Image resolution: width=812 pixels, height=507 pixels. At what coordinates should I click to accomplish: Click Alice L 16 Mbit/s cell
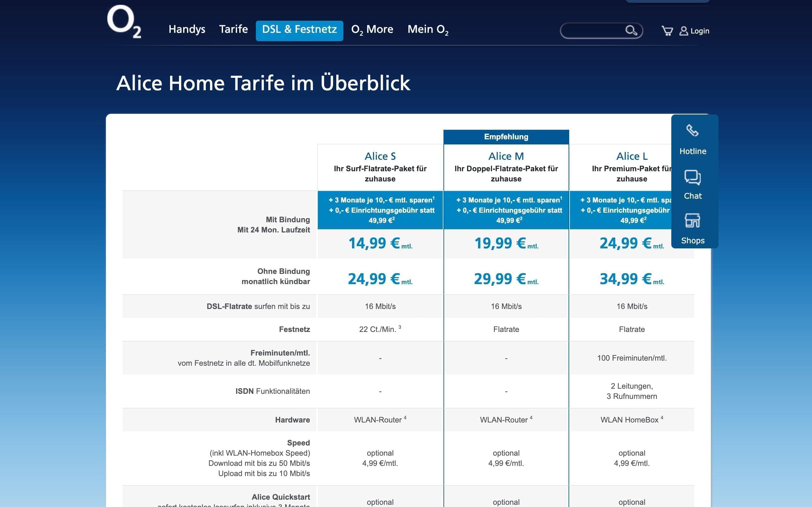pos(632,306)
